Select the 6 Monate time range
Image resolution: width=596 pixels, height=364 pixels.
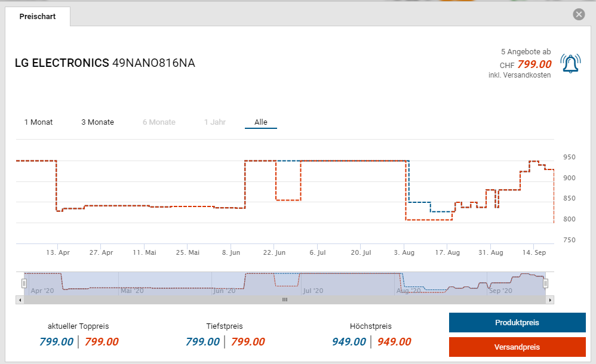click(x=159, y=122)
